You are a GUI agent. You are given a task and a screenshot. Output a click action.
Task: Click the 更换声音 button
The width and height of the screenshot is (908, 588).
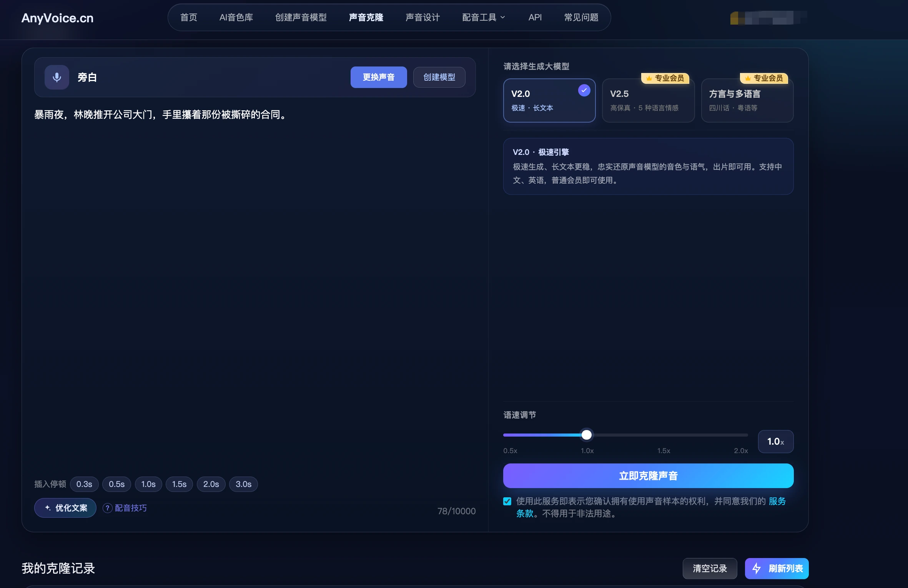coord(379,77)
